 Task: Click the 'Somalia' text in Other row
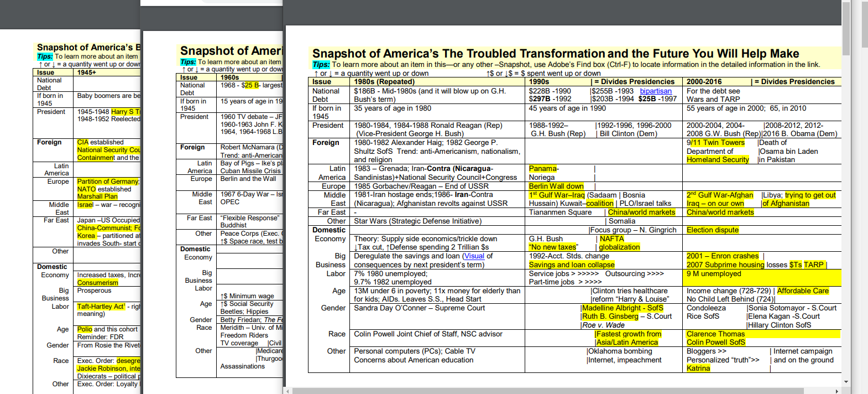coord(622,221)
